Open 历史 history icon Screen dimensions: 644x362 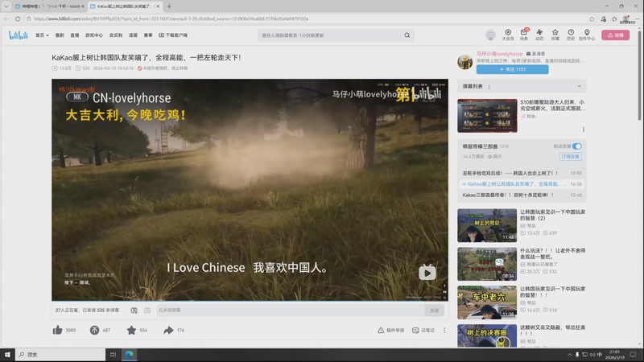pyautogui.click(x=571, y=35)
